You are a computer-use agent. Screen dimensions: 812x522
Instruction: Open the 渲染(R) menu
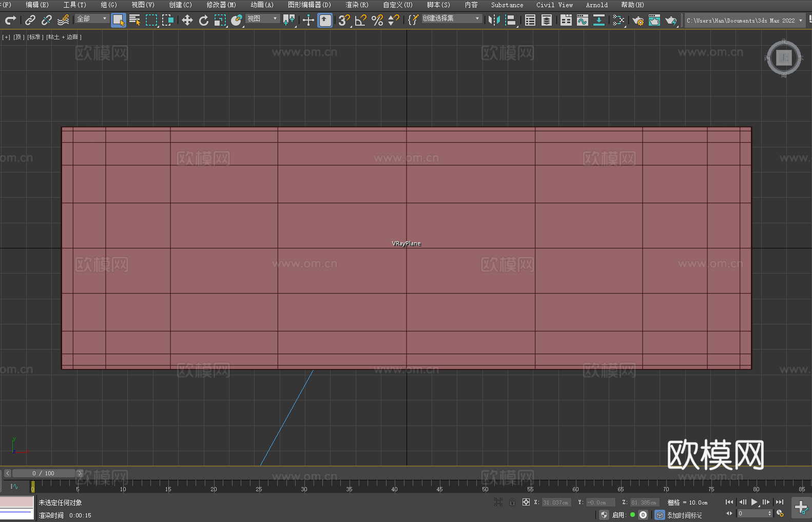357,5
